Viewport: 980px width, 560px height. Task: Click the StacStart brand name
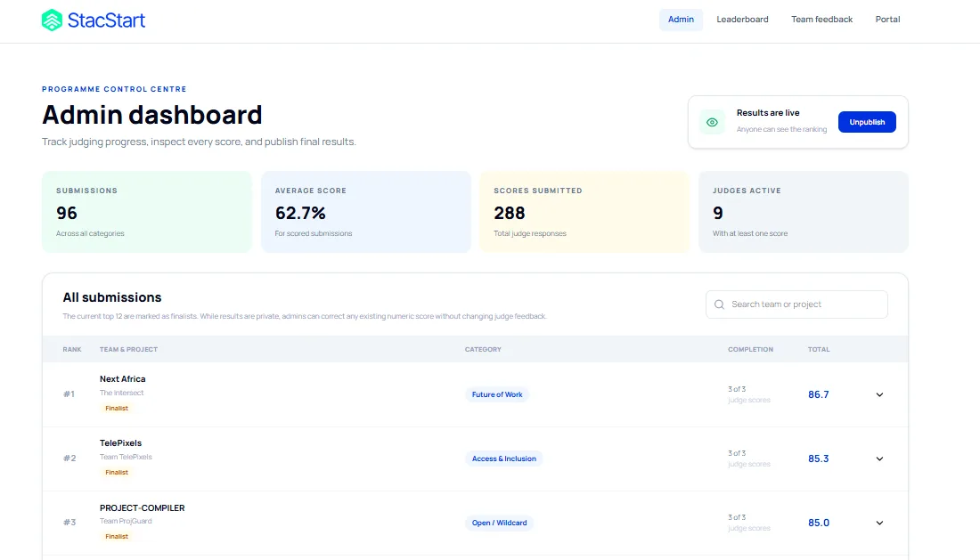tap(106, 20)
